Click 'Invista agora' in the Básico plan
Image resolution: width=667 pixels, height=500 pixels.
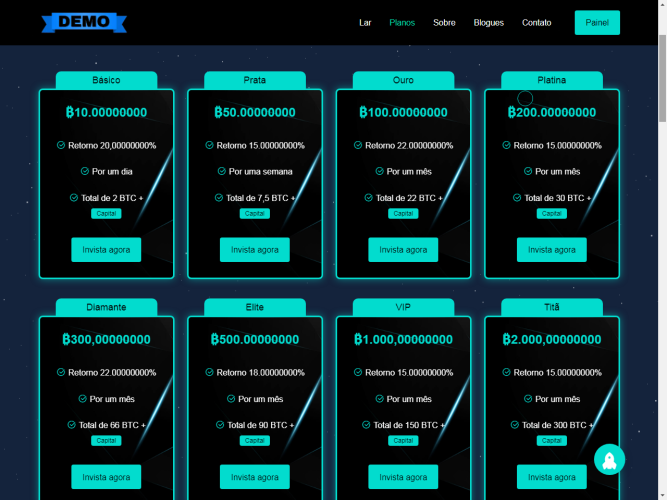pos(106,250)
